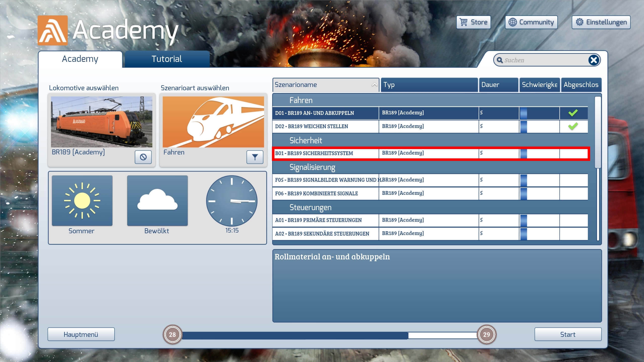Screen dimensions: 644x362
Task: Collapse the Signalisierung category header
Action: 312,167
